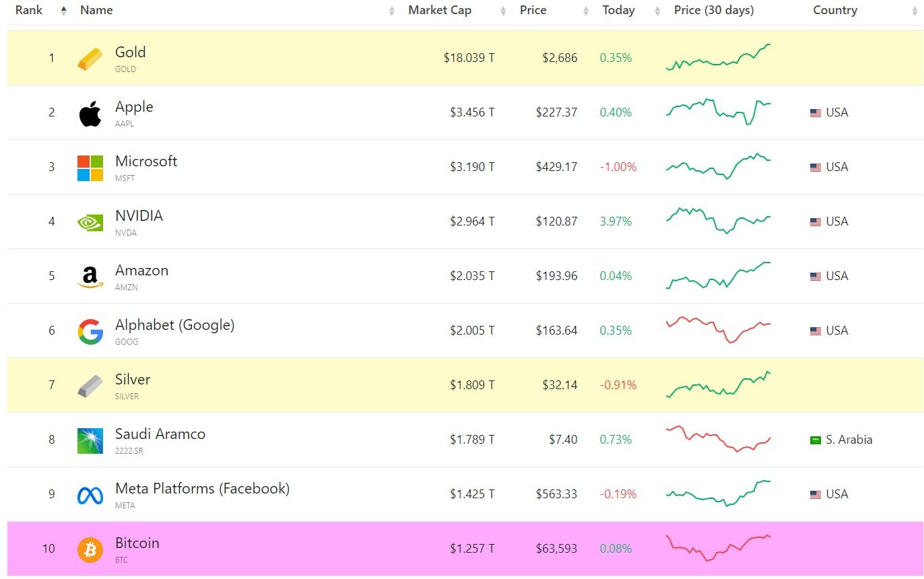
Task: Click the Apple logo icon
Action: coord(90,114)
